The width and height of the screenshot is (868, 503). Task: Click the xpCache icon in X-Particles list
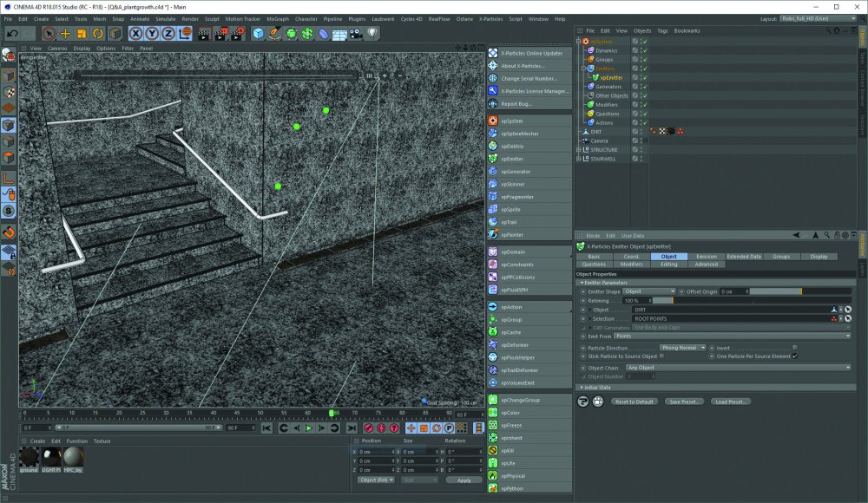point(493,332)
